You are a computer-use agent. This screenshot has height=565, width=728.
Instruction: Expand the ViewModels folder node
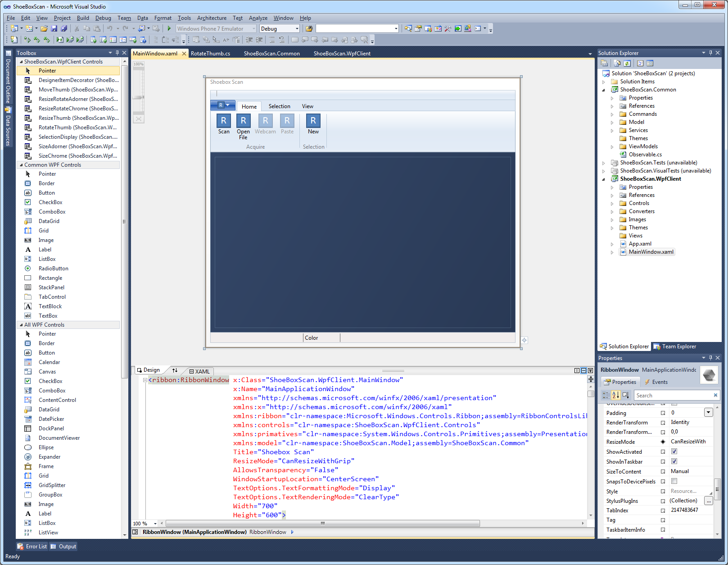[x=612, y=147]
